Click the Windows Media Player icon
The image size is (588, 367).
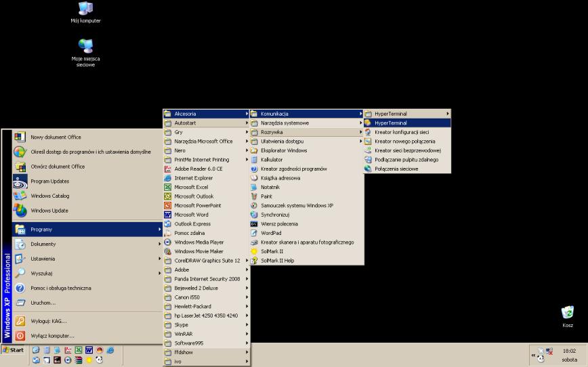click(x=167, y=242)
